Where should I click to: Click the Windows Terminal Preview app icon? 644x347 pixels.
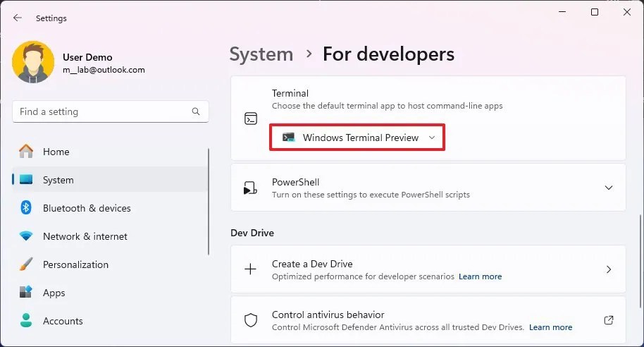[289, 138]
